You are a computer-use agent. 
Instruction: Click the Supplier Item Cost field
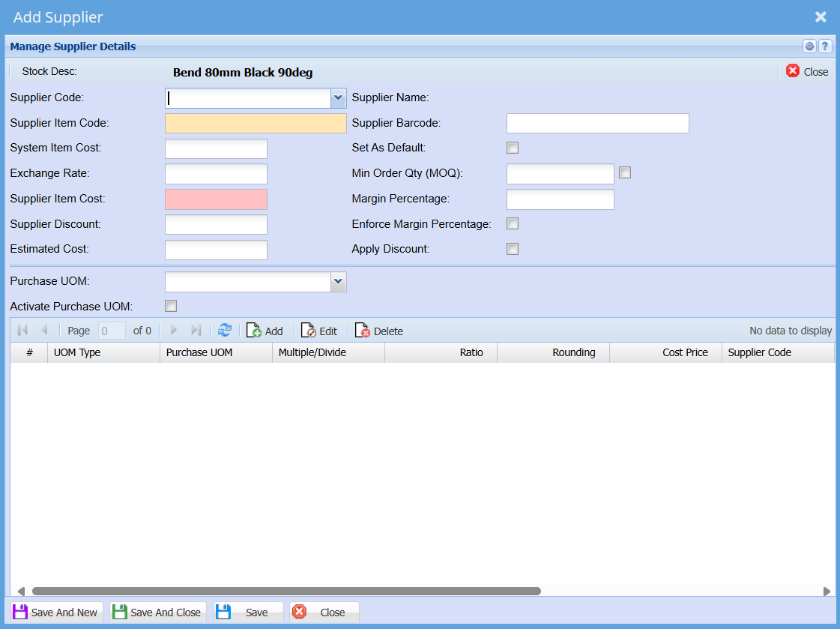pos(216,199)
